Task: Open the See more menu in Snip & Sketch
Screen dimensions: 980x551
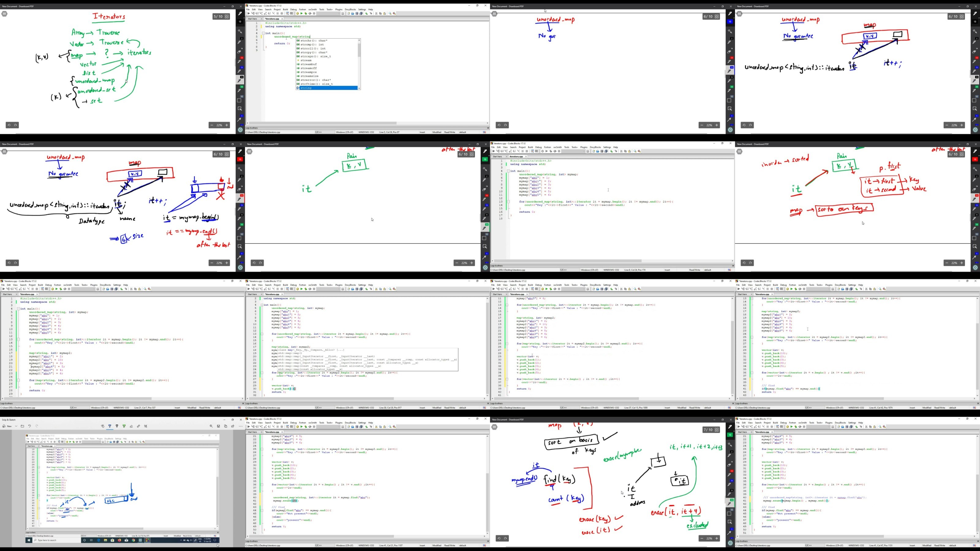Action: pos(241,426)
